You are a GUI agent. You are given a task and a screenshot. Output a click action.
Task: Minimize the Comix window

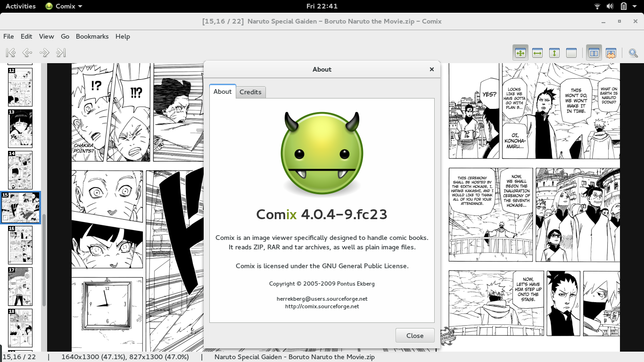[x=604, y=21]
